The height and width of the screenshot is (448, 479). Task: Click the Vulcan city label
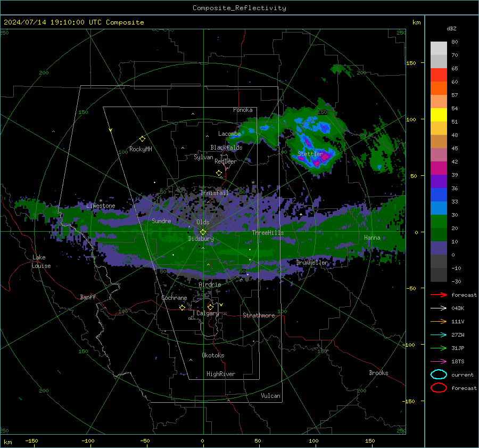pos(271,396)
